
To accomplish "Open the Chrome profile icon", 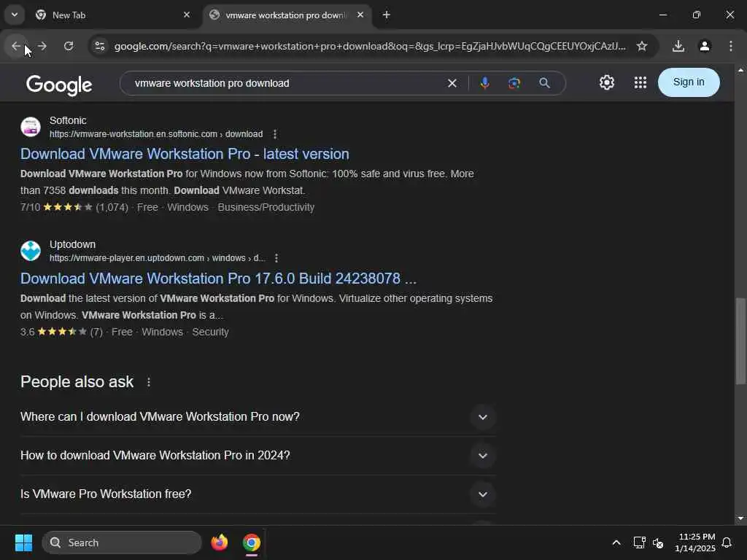I will click(x=705, y=46).
